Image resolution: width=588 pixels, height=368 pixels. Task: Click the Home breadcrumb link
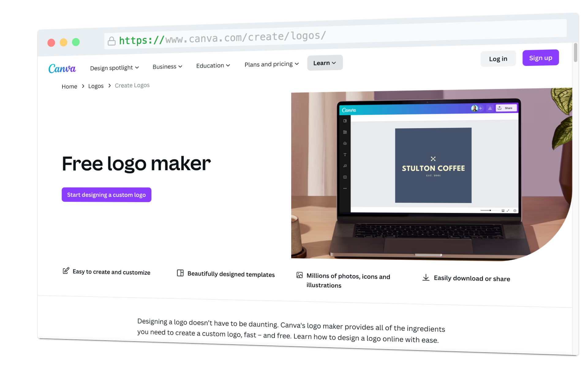69,85
